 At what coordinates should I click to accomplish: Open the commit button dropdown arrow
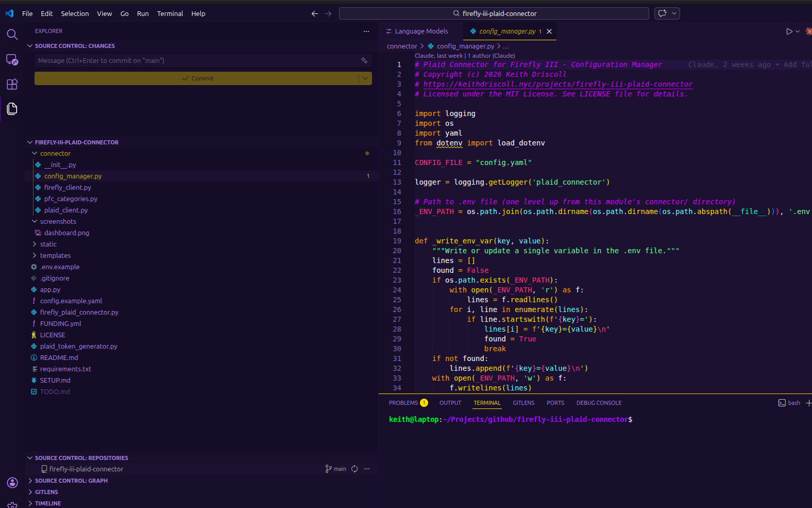click(x=365, y=78)
